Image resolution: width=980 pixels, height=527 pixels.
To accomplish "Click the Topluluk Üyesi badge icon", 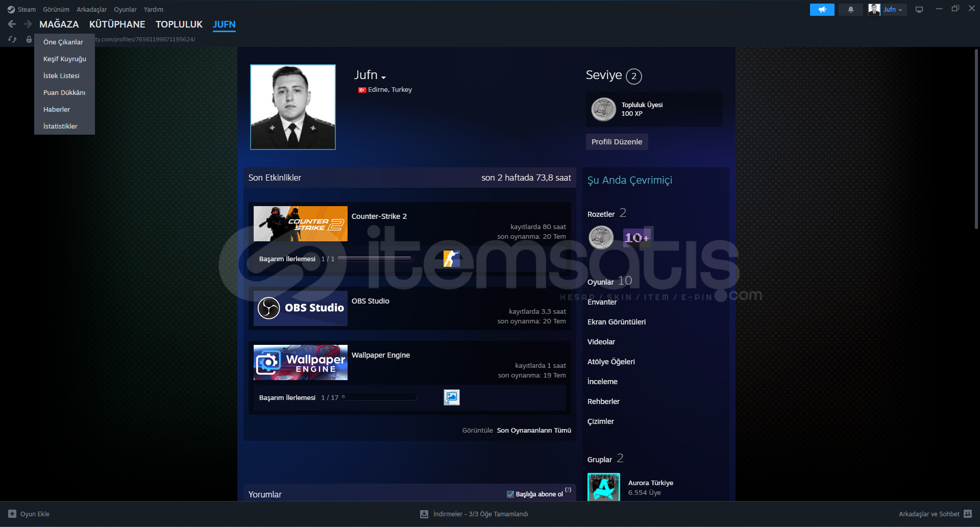I will coord(603,109).
